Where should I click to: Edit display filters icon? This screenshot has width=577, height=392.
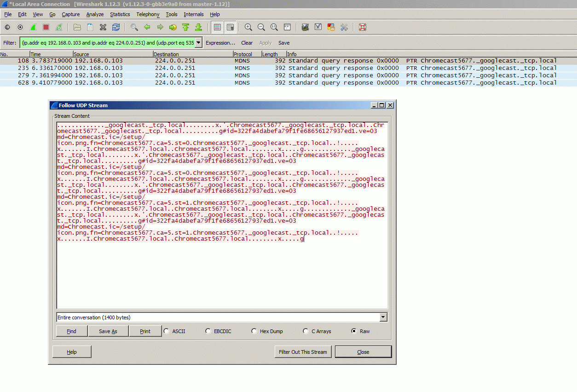click(x=318, y=27)
